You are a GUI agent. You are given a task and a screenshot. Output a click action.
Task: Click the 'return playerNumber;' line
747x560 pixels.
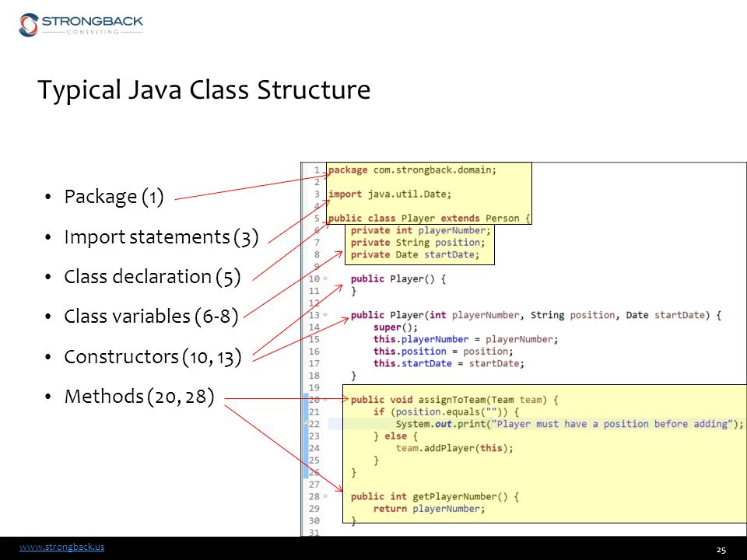coord(430,509)
